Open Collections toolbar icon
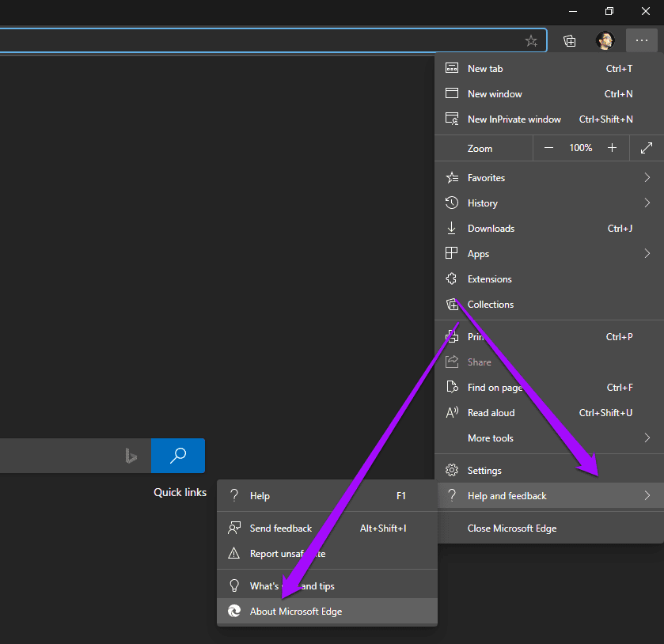Viewport: 664px width, 644px height. [570, 40]
